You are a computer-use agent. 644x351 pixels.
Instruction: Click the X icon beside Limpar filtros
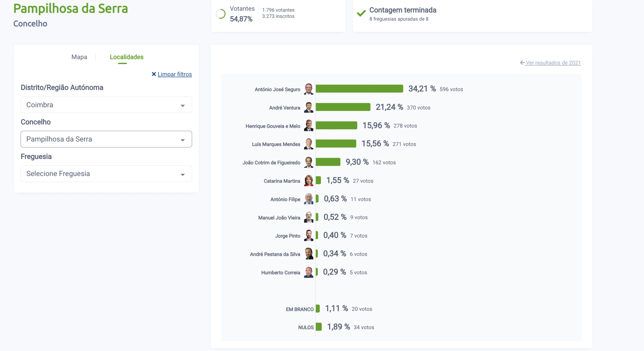coord(154,74)
